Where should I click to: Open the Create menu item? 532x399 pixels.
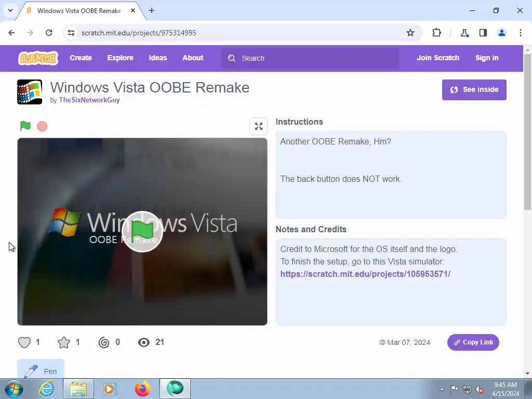(81, 58)
